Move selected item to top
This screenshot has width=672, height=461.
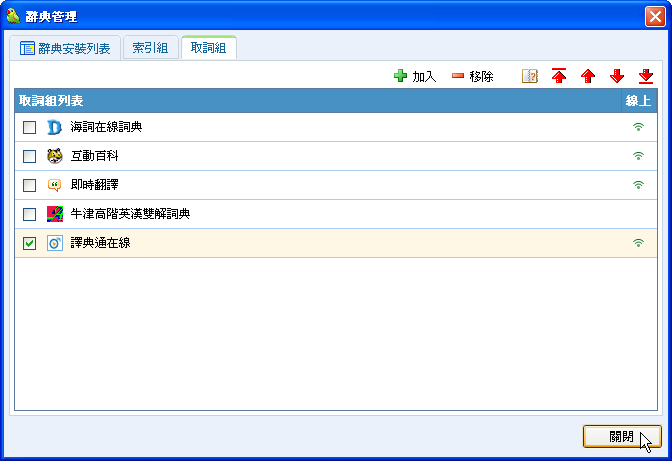click(559, 76)
